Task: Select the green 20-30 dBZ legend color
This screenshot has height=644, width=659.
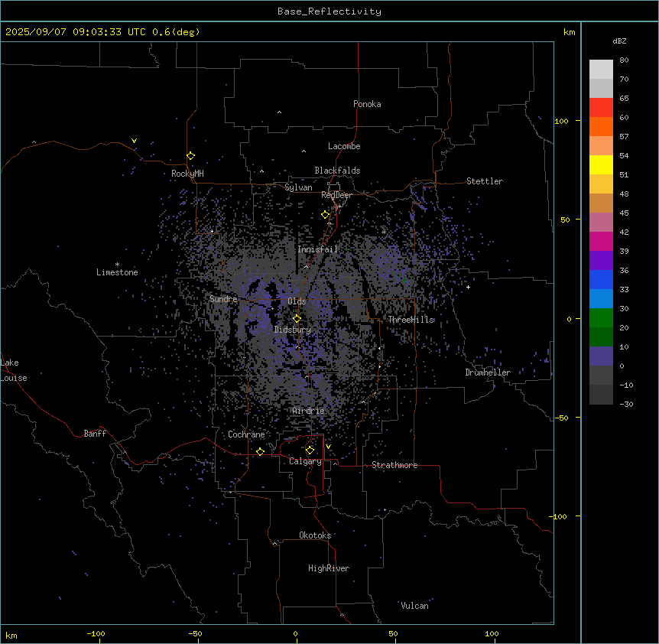Action: [x=601, y=318]
